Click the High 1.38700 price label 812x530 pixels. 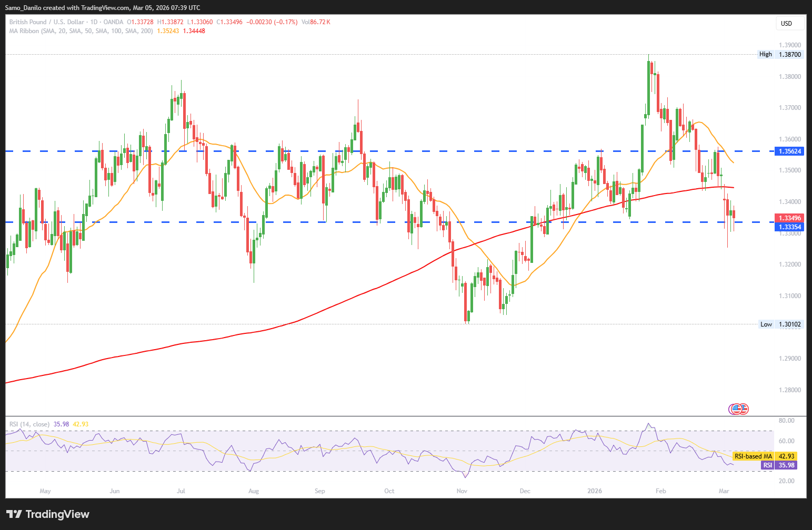[x=781, y=54]
